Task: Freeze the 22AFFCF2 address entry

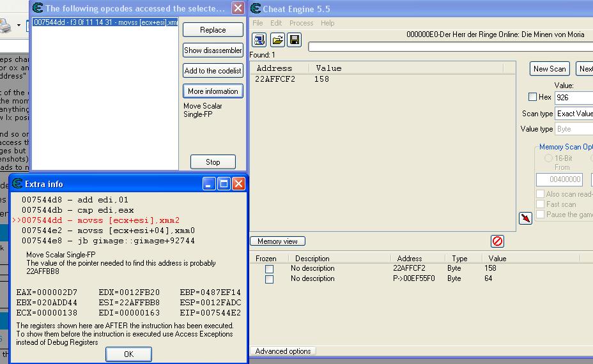Action: coord(269,269)
